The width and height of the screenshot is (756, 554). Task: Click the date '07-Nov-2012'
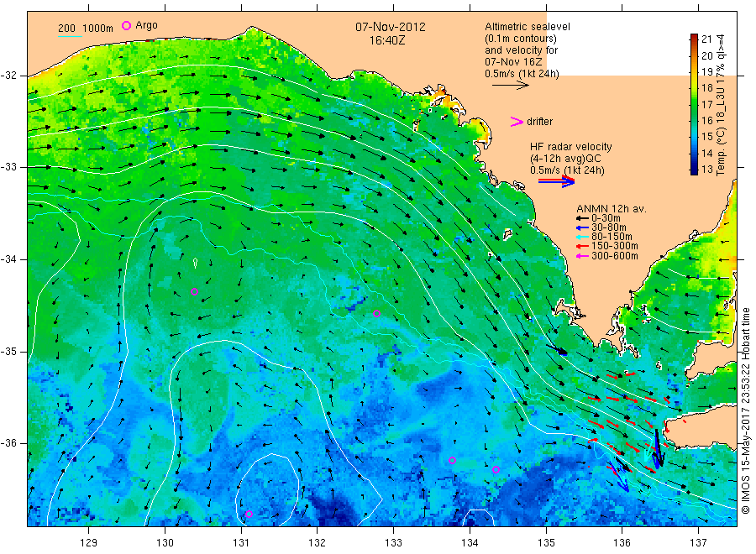tap(391, 27)
